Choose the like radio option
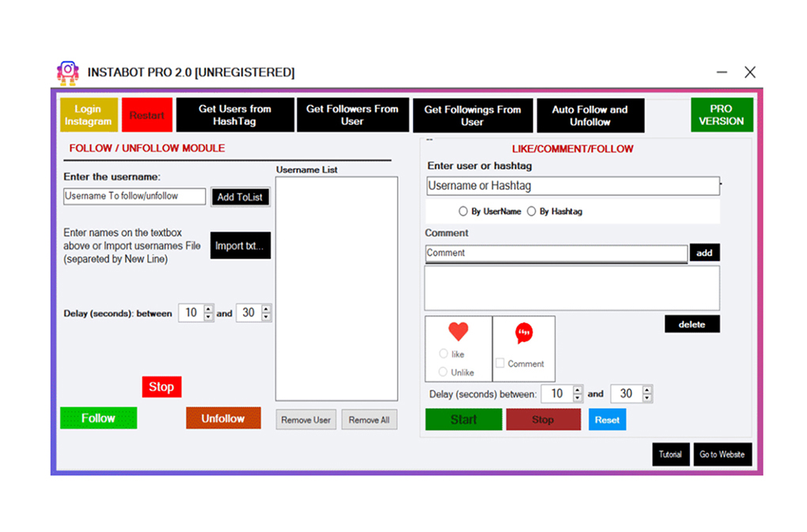807x532 pixels. 443,353
